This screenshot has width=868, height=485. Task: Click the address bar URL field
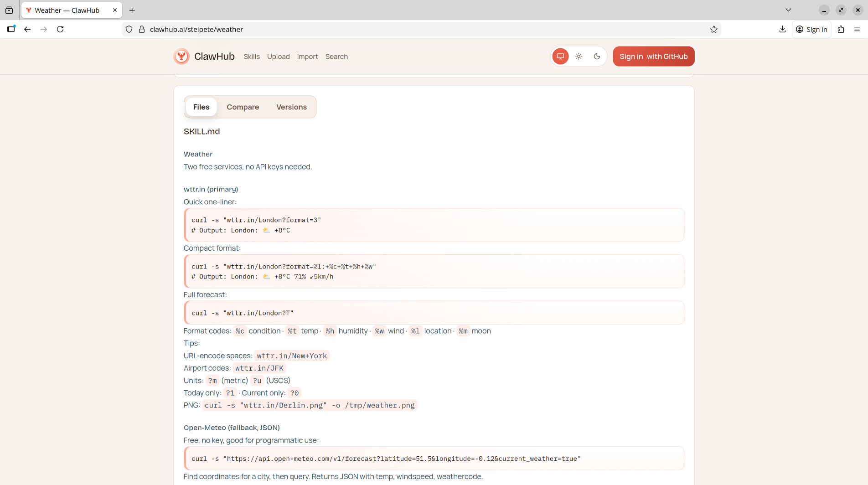[x=410, y=29]
